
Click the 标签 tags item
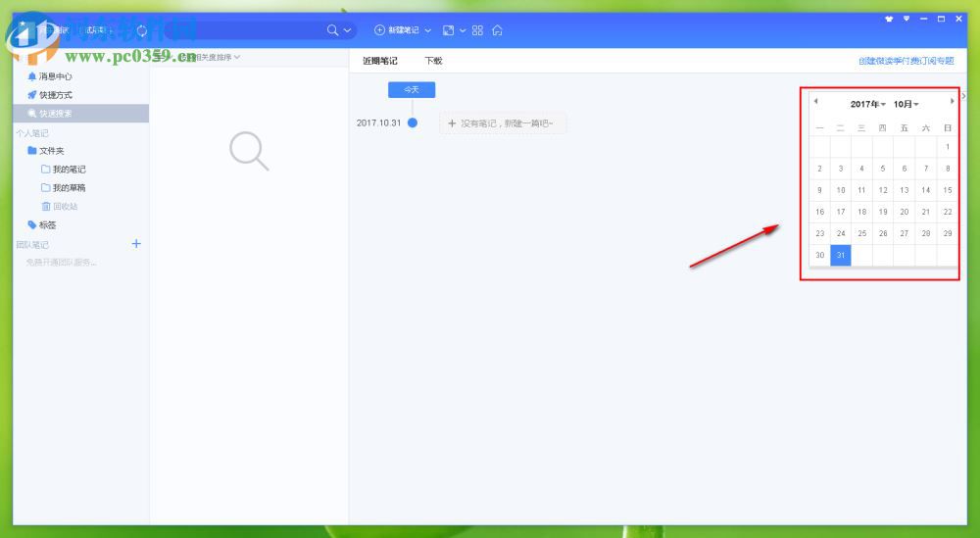(x=42, y=225)
